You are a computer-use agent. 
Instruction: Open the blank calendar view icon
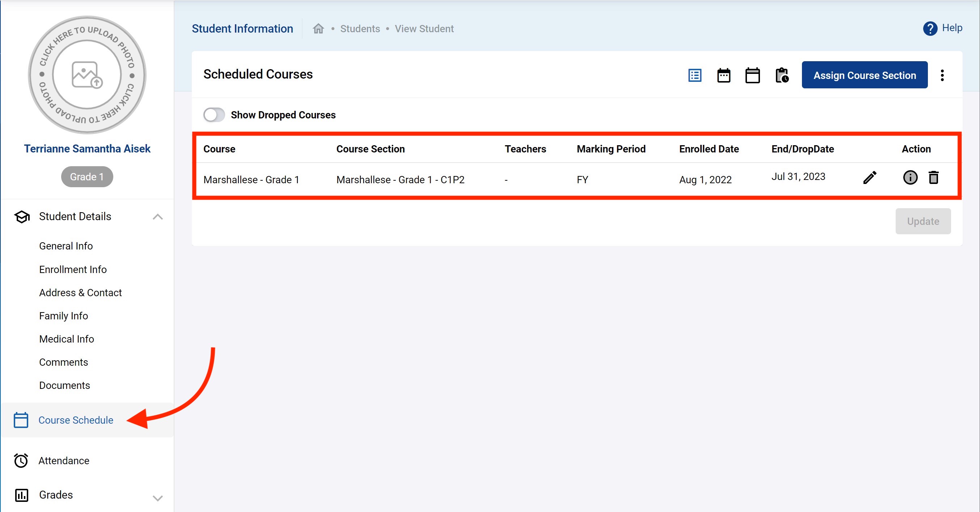(752, 75)
